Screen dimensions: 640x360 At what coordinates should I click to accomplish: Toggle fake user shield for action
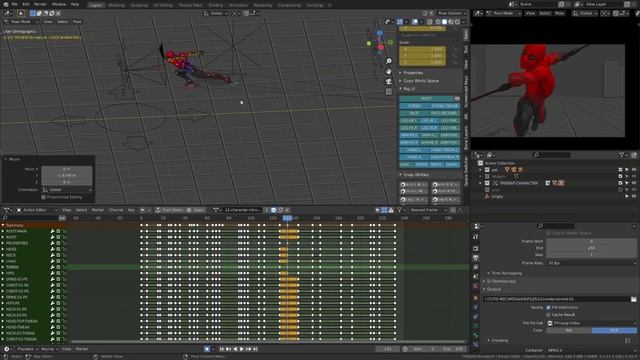click(x=273, y=210)
